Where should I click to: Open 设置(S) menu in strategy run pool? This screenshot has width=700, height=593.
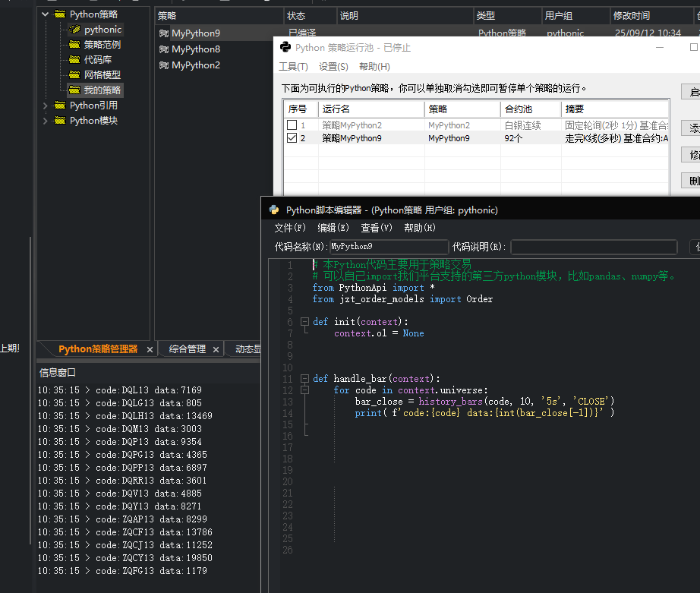(x=333, y=67)
